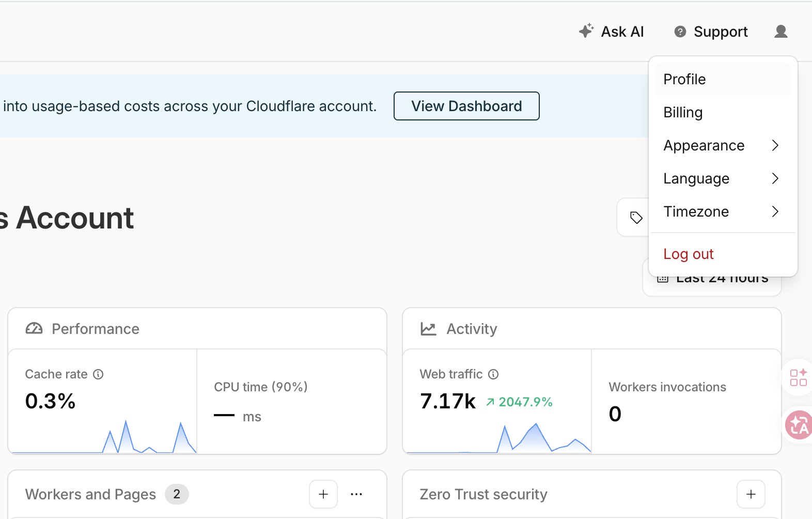Viewport: 812px width, 519px height.
Task: Add a new Workers and Pages item
Action: coord(323,494)
